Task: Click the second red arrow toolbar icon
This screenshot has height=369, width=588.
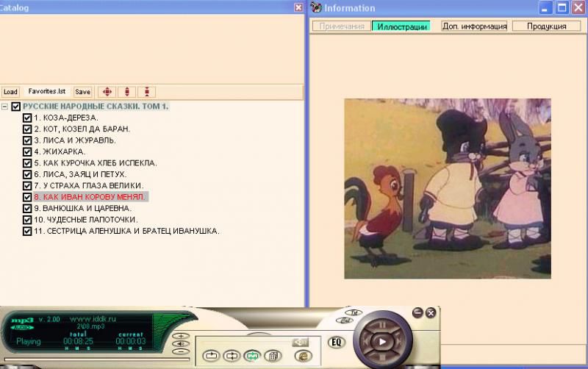Action: point(127,92)
